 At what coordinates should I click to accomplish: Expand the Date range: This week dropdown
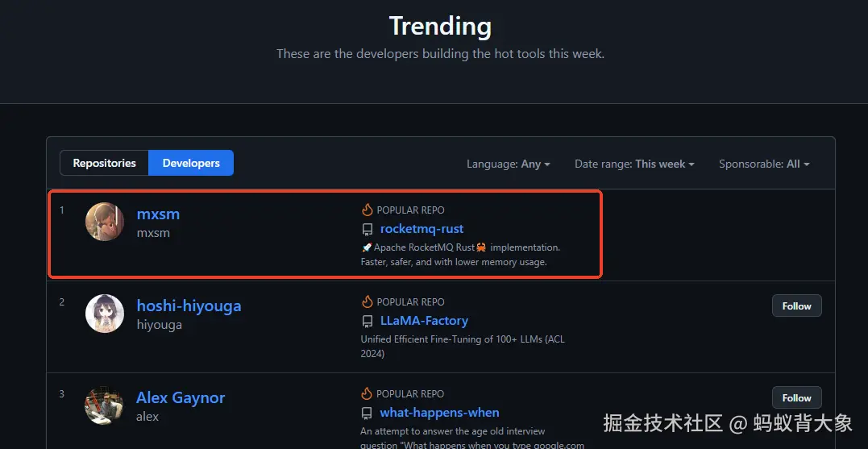click(x=633, y=164)
